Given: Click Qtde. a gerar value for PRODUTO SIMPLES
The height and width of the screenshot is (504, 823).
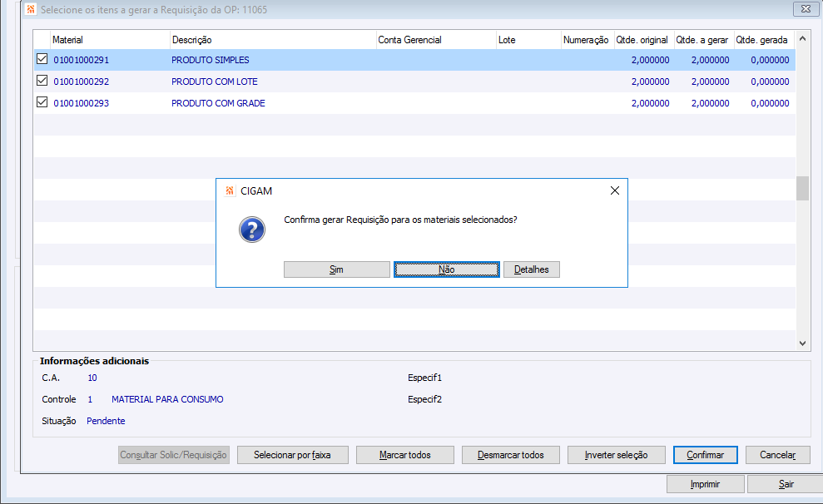Looking at the screenshot, I should click(x=710, y=61).
